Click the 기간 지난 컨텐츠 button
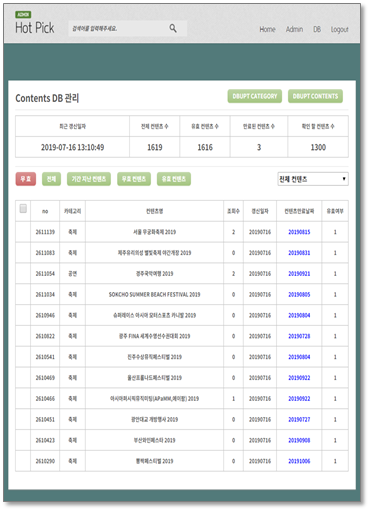 (x=89, y=179)
